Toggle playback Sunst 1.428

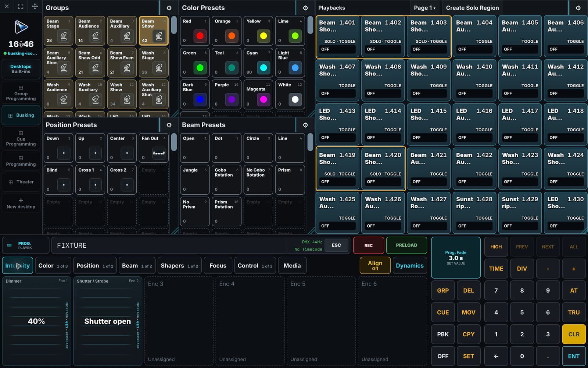click(474, 213)
